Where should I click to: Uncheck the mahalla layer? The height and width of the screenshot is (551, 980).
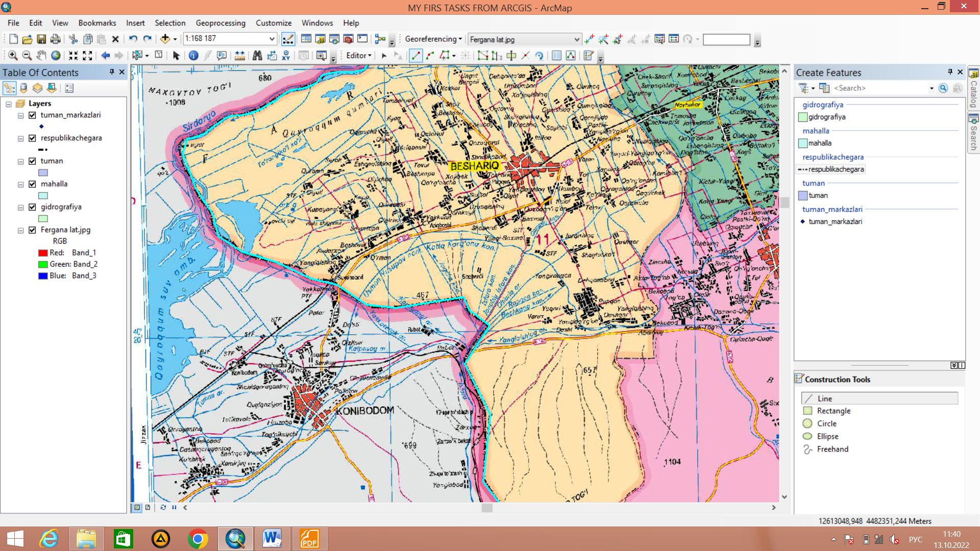pyautogui.click(x=32, y=184)
